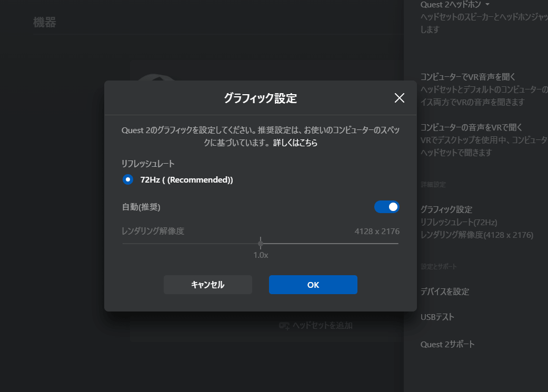Click the 4128 x 2176 resolution value
The width and height of the screenshot is (548, 392).
pyautogui.click(x=377, y=232)
